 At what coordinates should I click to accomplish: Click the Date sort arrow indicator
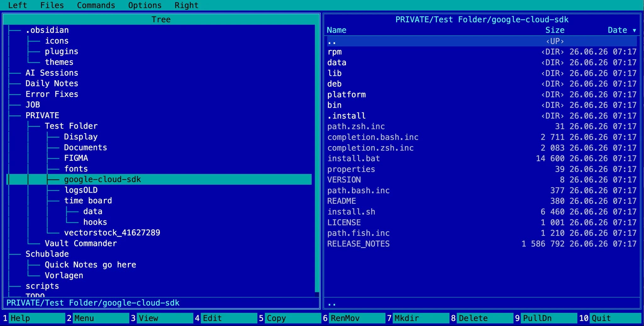point(634,30)
